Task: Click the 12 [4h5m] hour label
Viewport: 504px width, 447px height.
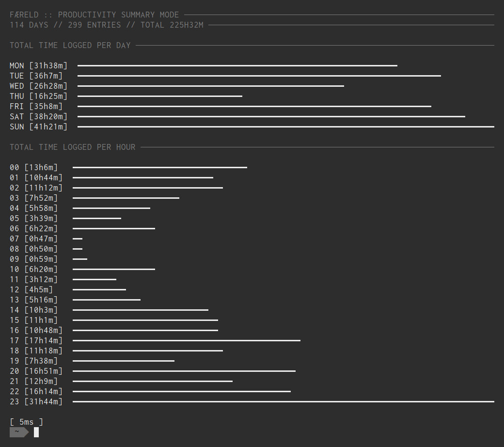Action: (x=31, y=290)
